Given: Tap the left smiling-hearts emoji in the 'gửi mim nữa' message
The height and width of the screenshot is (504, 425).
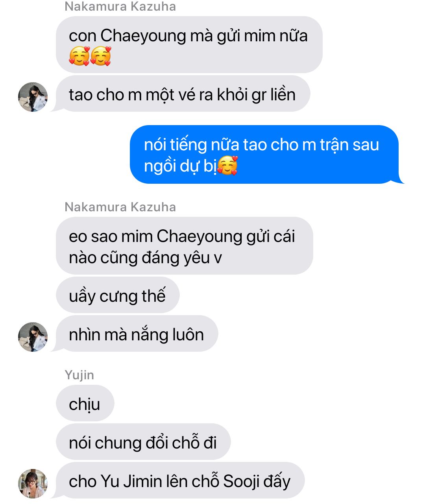Looking at the screenshot, I should pyautogui.click(x=79, y=56).
